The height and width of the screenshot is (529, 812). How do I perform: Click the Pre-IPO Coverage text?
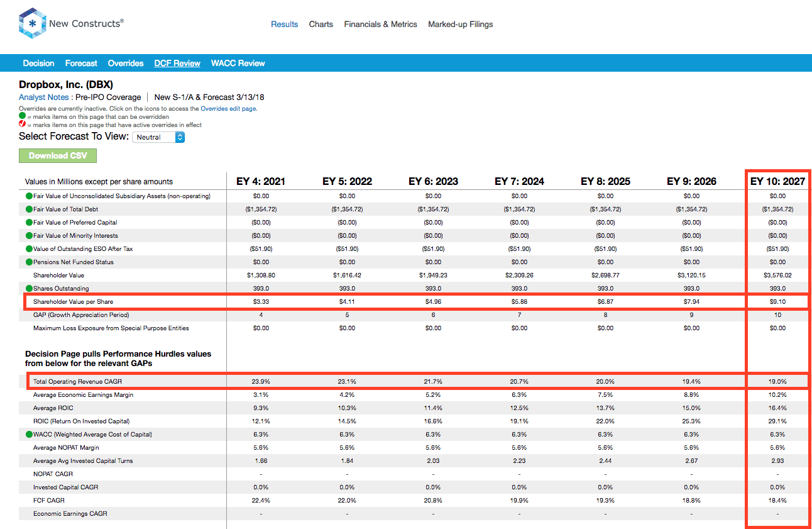(108, 97)
